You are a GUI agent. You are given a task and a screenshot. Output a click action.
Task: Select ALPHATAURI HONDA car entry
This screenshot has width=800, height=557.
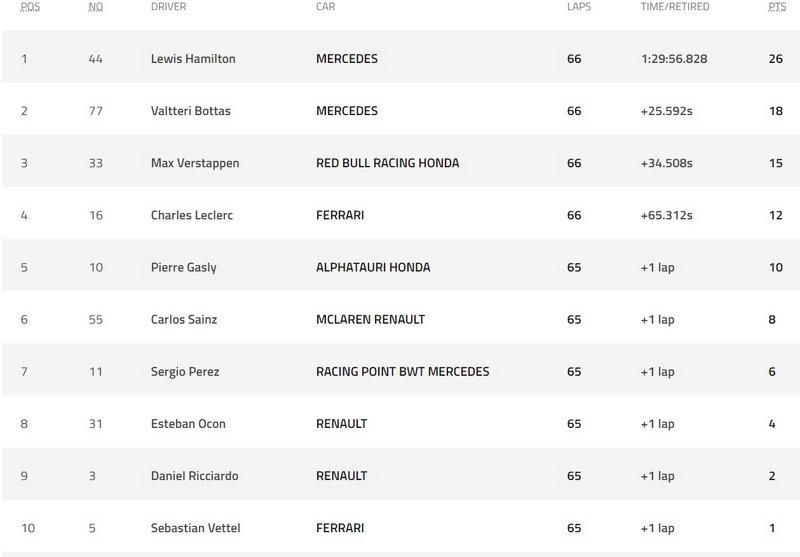(x=372, y=267)
